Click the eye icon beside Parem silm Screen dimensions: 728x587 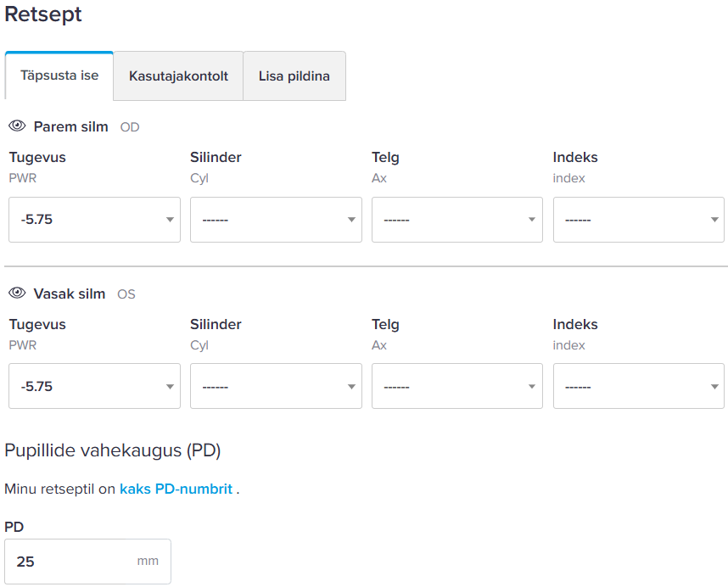[x=17, y=126]
